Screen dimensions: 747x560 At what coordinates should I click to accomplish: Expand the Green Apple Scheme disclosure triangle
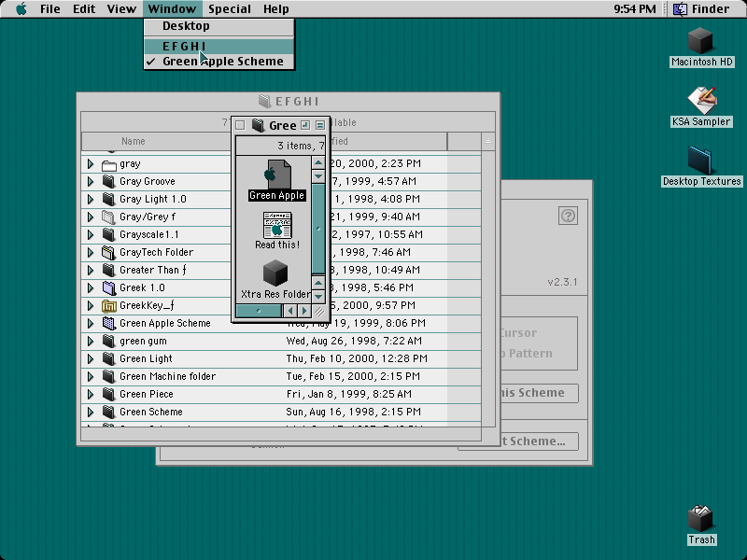pyautogui.click(x=91, y=323)
